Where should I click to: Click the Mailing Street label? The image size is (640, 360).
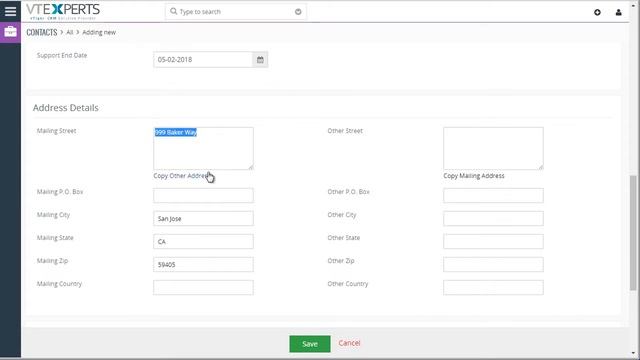tap(56, 131)
